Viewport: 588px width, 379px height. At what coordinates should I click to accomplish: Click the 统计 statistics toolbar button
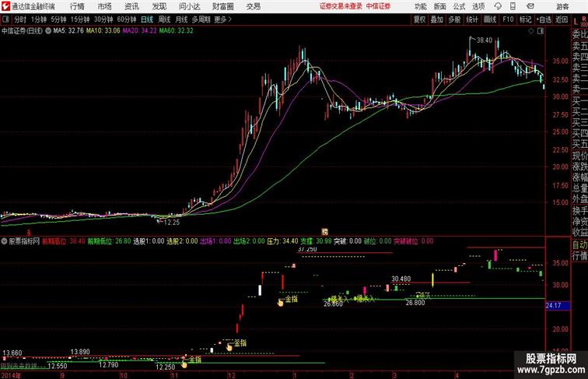click(x=472, y=19)
